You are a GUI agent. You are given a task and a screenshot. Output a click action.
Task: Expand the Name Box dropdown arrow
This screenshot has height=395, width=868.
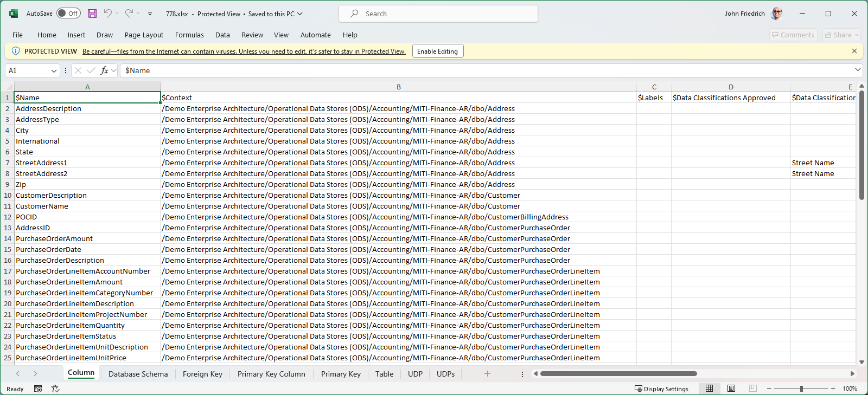[54, 70]
